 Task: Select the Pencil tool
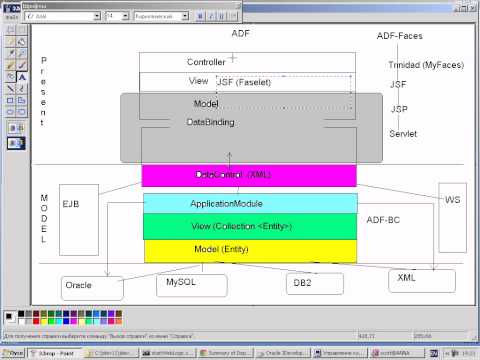[10, 65]
